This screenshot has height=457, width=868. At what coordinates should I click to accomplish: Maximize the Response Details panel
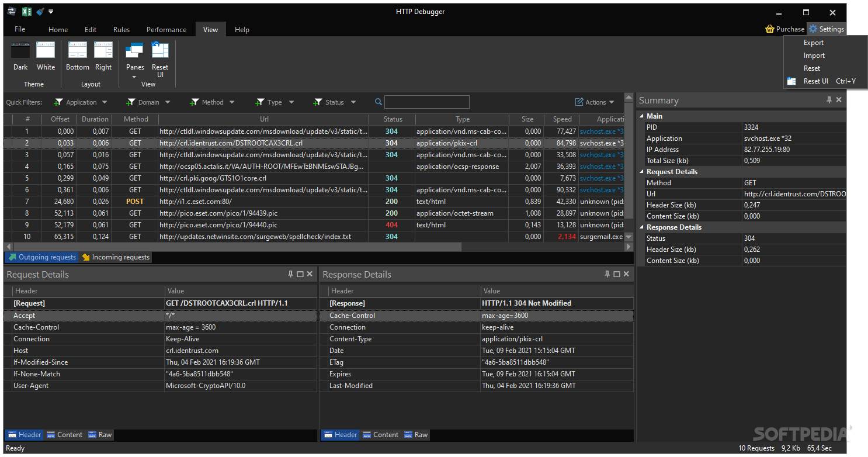[617, 274]
